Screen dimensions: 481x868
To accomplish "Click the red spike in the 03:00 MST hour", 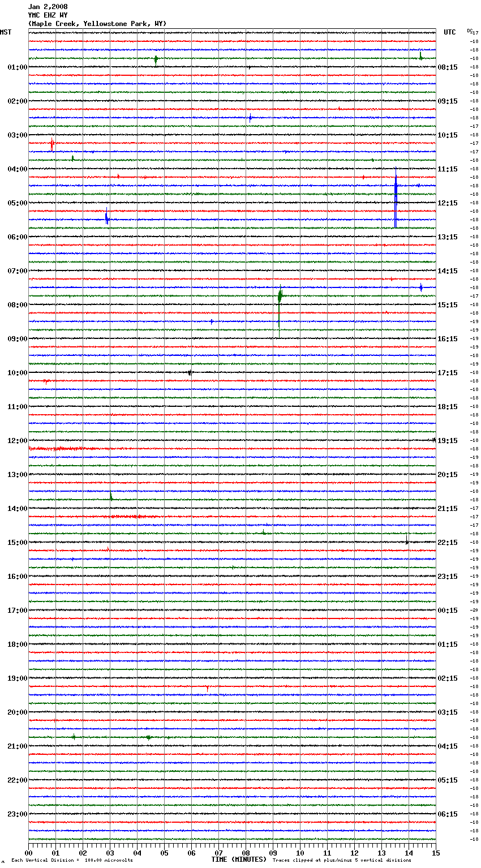I will [x=52, y=144].
